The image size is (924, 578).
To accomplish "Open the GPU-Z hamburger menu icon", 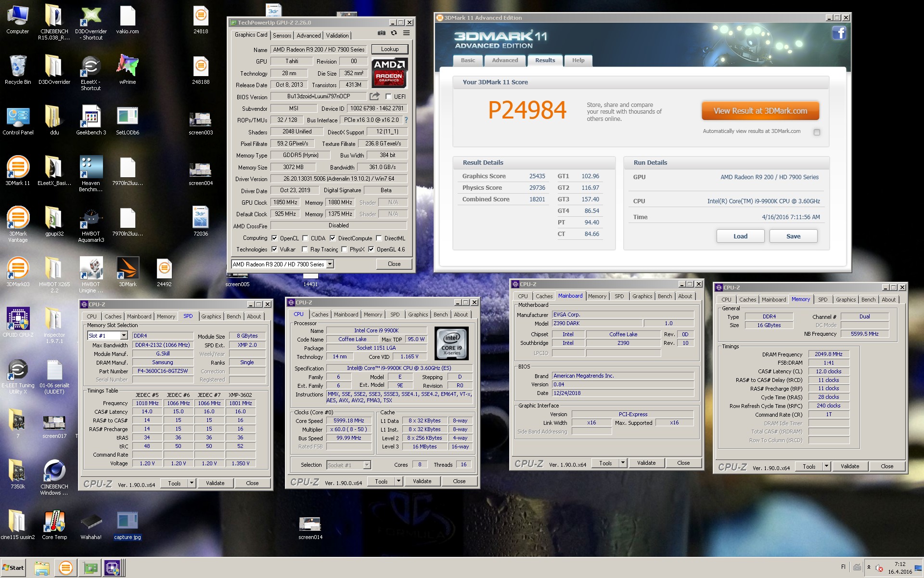I will 407,33.
